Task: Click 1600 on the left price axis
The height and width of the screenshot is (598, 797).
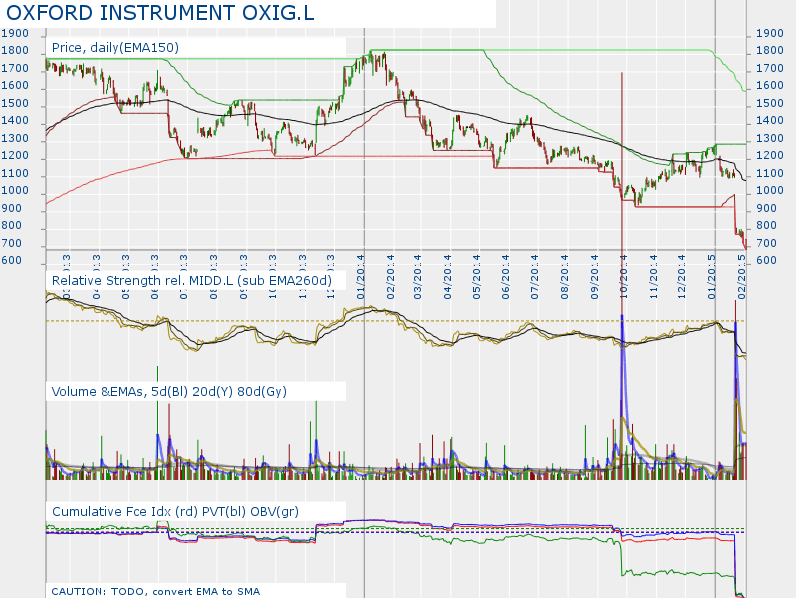Action: click(x=15, y=86)
